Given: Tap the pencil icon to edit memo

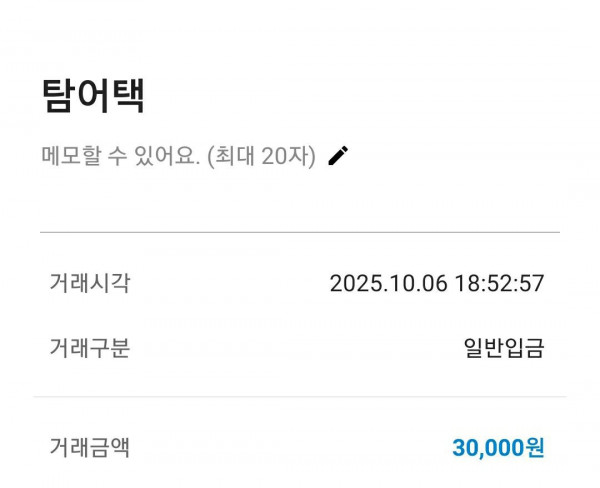Looking at the screenshot, I should [x=338, y=156].
